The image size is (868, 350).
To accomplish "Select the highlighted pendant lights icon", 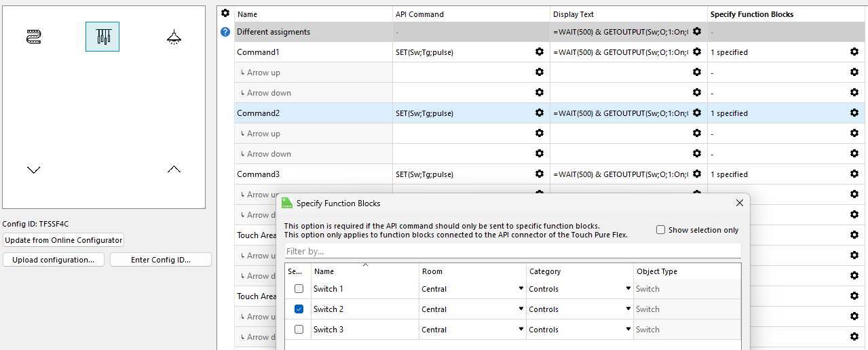I will tap(102, 37).
